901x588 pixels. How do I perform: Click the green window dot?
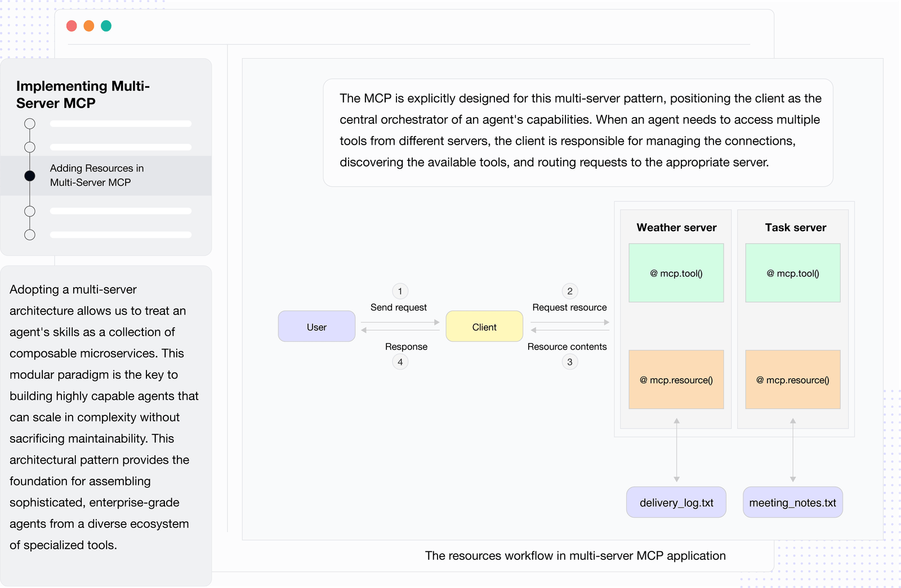tap(106, 26)
